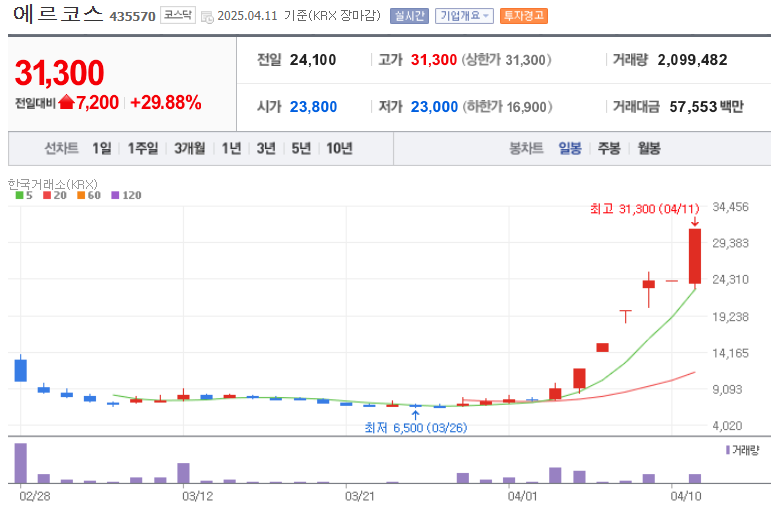Click the 최고 31,300 (04/11) label
The width and height of the screenshot is (771, 510).
pyautogui.click(x=644, y=209)
